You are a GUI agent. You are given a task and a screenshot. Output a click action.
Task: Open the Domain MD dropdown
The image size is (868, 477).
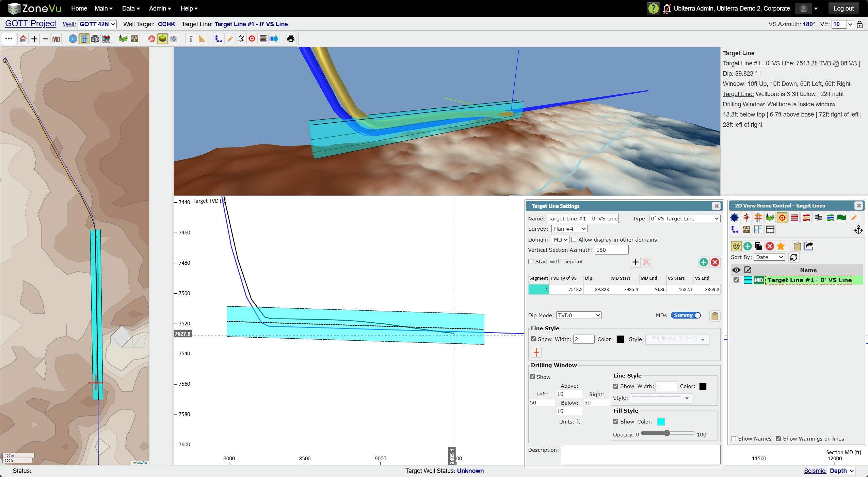560,240
